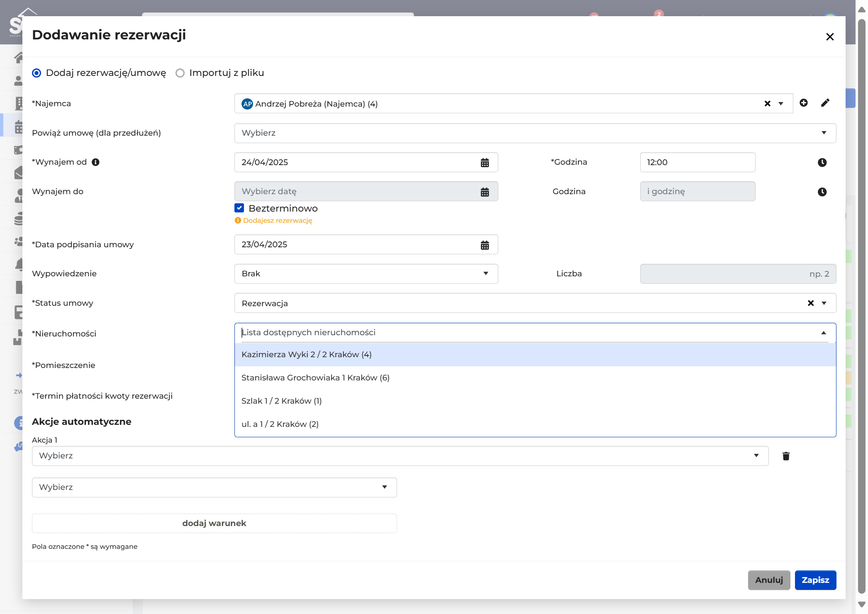Collapse the Nieruchomości list arrow
This screenshot has width=868, height=614.
[824, 333]
